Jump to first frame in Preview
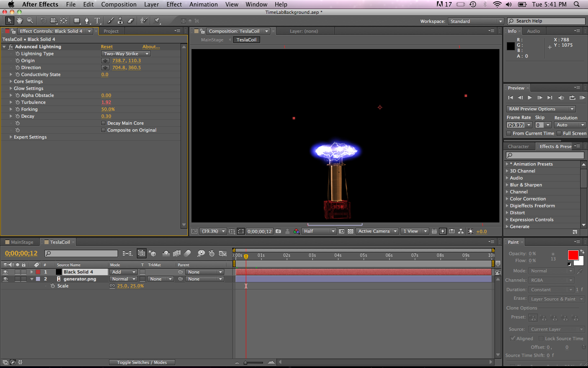The width and height of the screenshot is (588, 368). [510, 98]
